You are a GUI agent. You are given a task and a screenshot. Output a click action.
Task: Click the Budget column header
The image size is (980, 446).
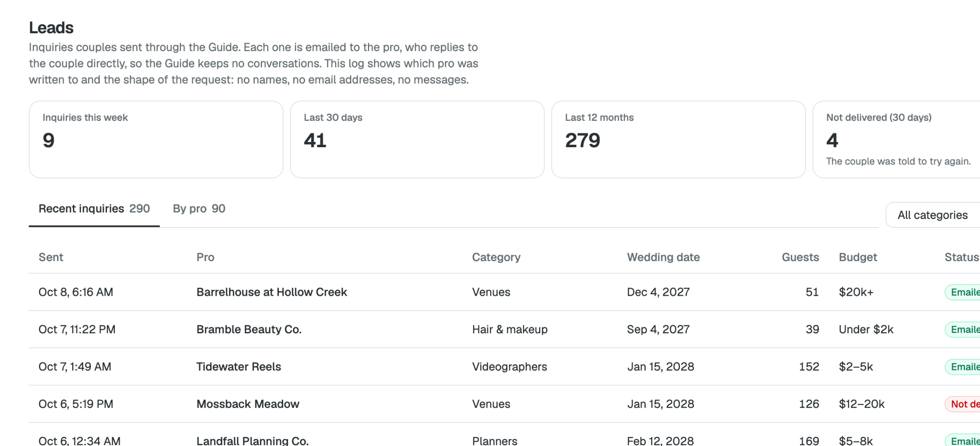tap(858, 257)
